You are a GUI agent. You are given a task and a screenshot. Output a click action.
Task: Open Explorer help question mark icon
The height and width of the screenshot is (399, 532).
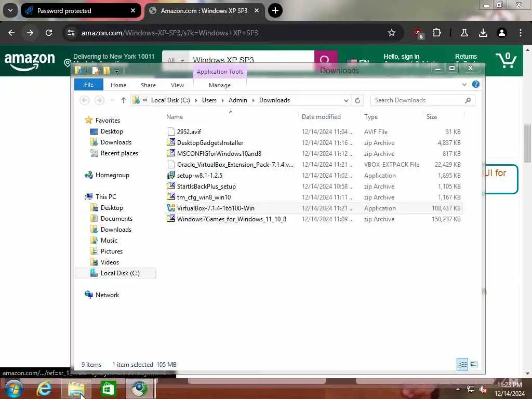pyautogui.click(x=476, y=84)
